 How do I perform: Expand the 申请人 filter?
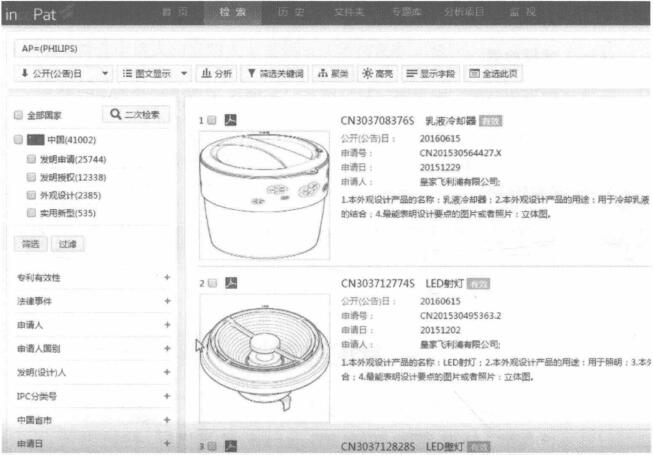pyautogui.click(x=167, y=324)
